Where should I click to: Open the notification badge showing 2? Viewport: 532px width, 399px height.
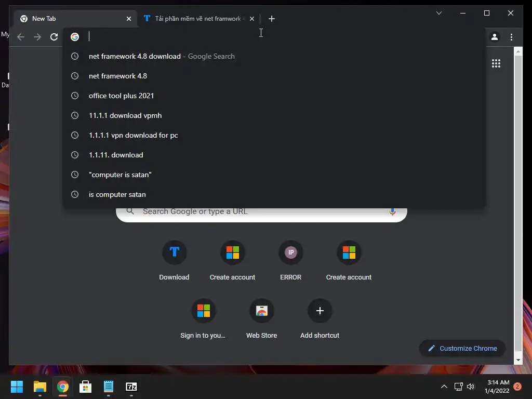[x=517, y=387]
